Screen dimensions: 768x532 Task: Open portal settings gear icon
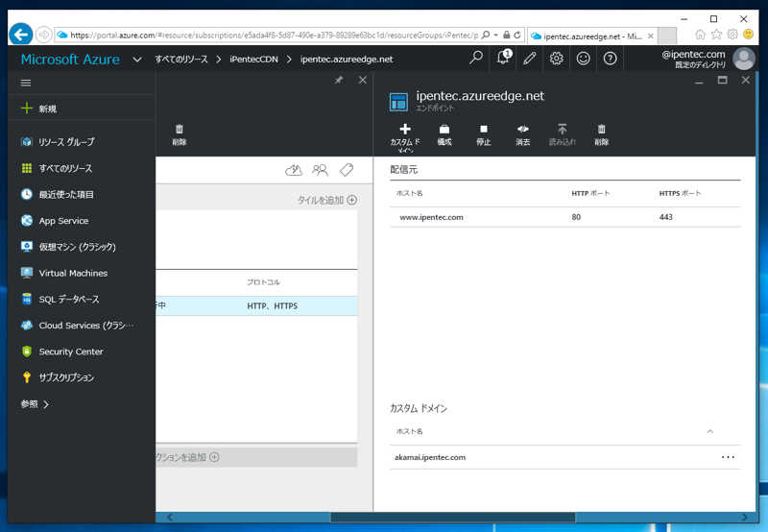[x=556, y=59]
